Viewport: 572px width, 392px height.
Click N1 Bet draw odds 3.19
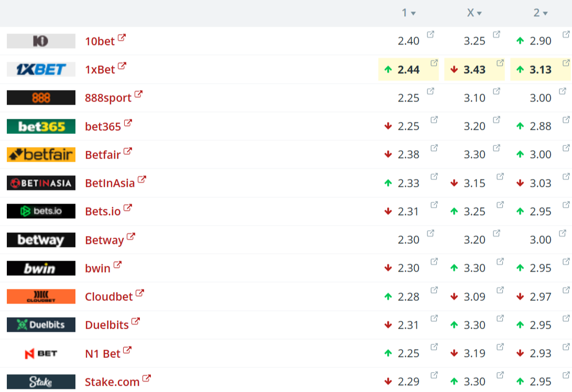click(475, 353)
